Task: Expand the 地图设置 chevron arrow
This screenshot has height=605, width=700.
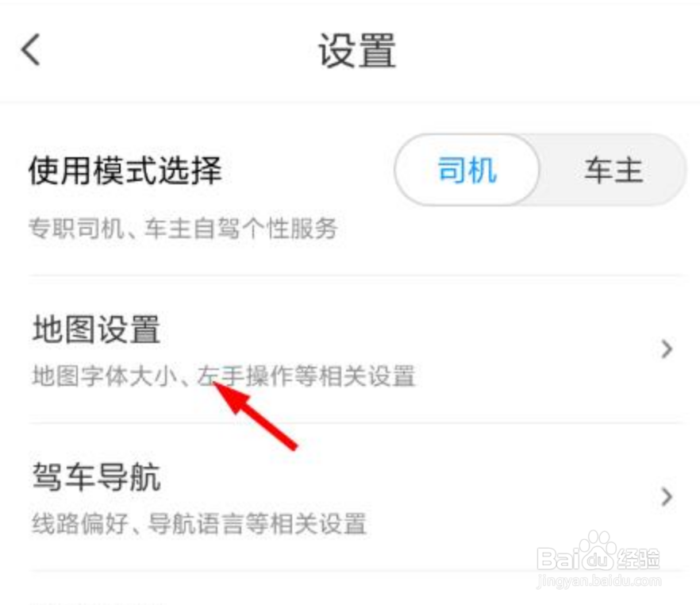Action: click(x=667, y=349)
